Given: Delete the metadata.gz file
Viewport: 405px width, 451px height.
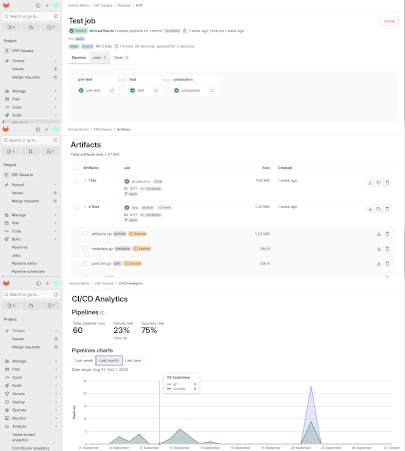Looking at the screenshot, I should tap(387, 249).
